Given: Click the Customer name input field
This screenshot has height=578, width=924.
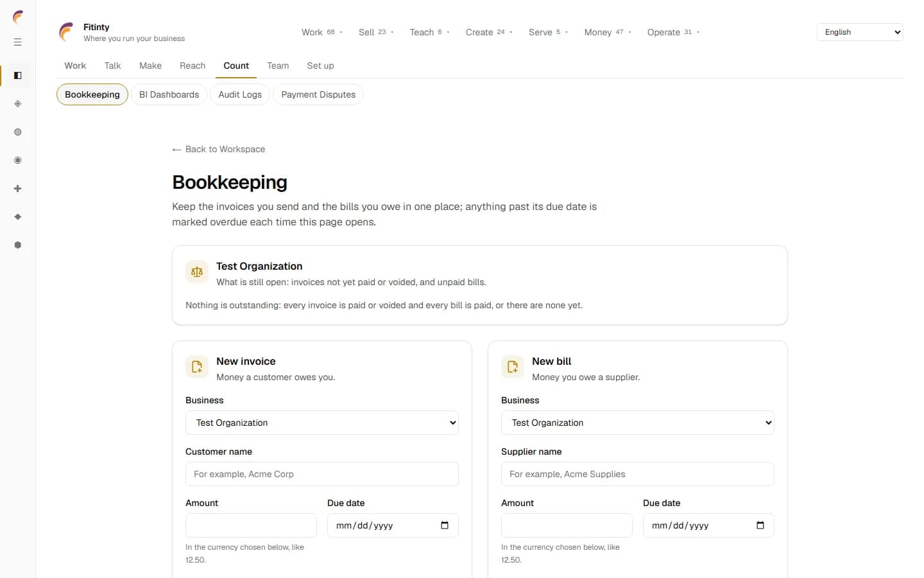Looking at the screenshot, I should pos(322,474).
